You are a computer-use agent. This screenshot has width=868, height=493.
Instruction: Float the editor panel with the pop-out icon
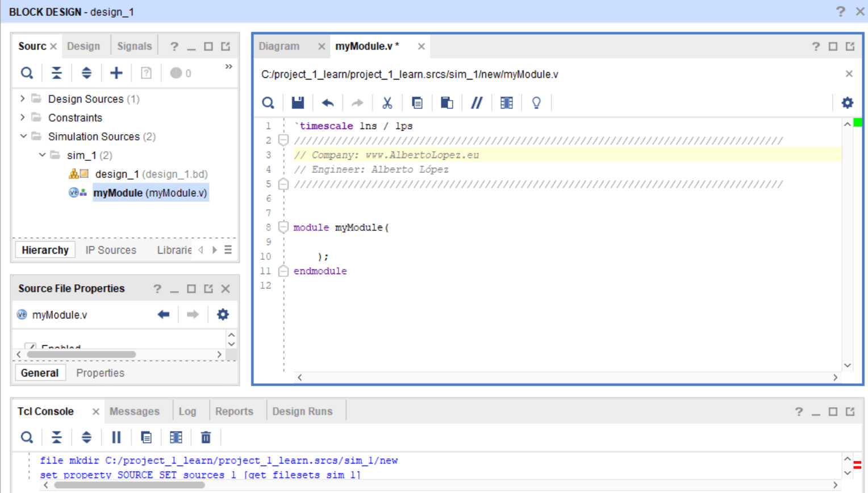pyautogui.click(x=850, y=47)
